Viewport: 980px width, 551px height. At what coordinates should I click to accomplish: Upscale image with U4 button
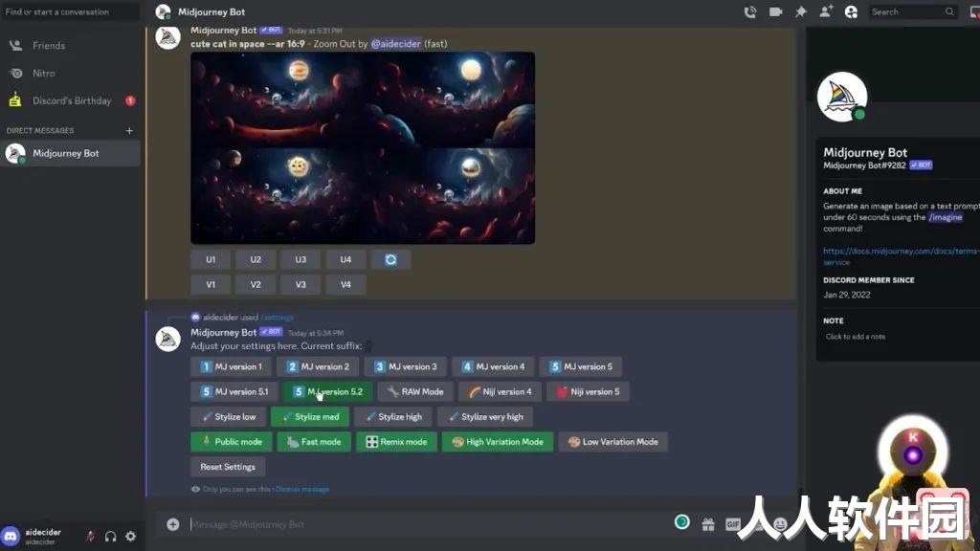tap(345, 259)
